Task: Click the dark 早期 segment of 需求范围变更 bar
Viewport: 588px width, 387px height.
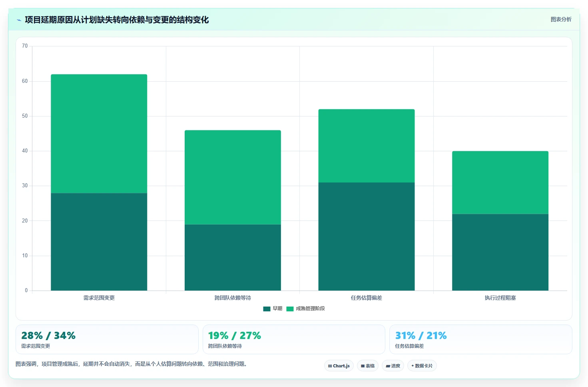Action: (x=99, y=242)
